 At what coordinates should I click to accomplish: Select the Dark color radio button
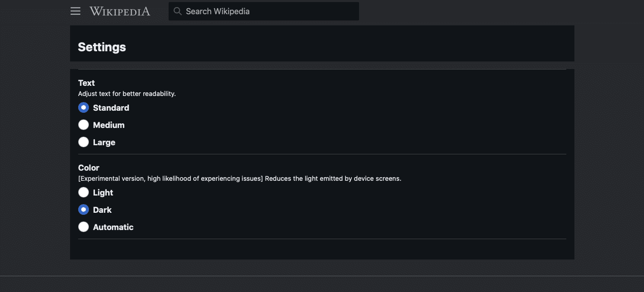click(x=84, y=210)
